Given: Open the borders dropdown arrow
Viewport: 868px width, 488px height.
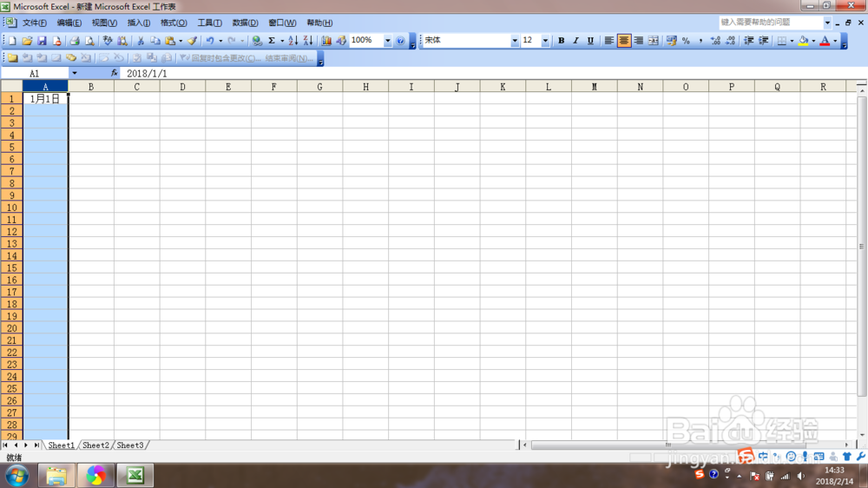Looking at the screenshot, I should (792, 41).
